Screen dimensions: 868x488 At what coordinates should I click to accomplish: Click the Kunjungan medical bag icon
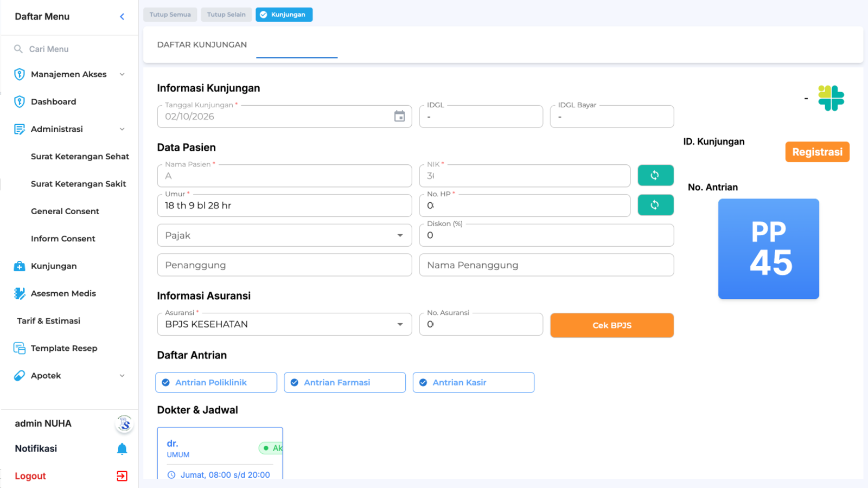[20, 266]
